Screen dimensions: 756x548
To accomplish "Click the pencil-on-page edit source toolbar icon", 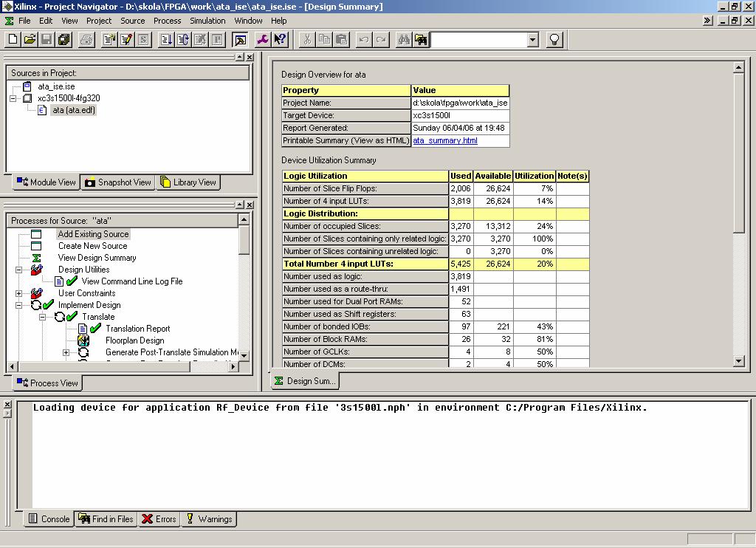I will click(126, 40).
